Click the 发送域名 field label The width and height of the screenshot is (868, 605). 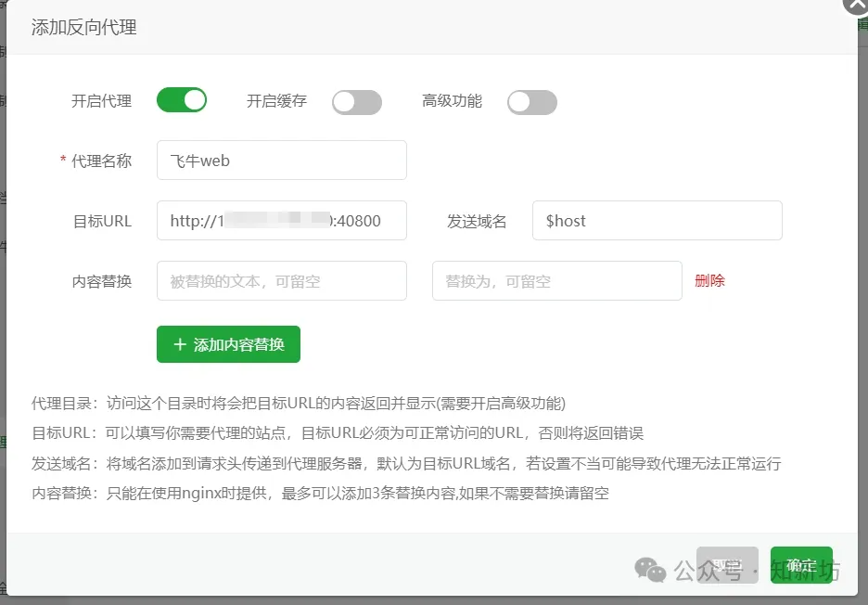coord(477,221)
